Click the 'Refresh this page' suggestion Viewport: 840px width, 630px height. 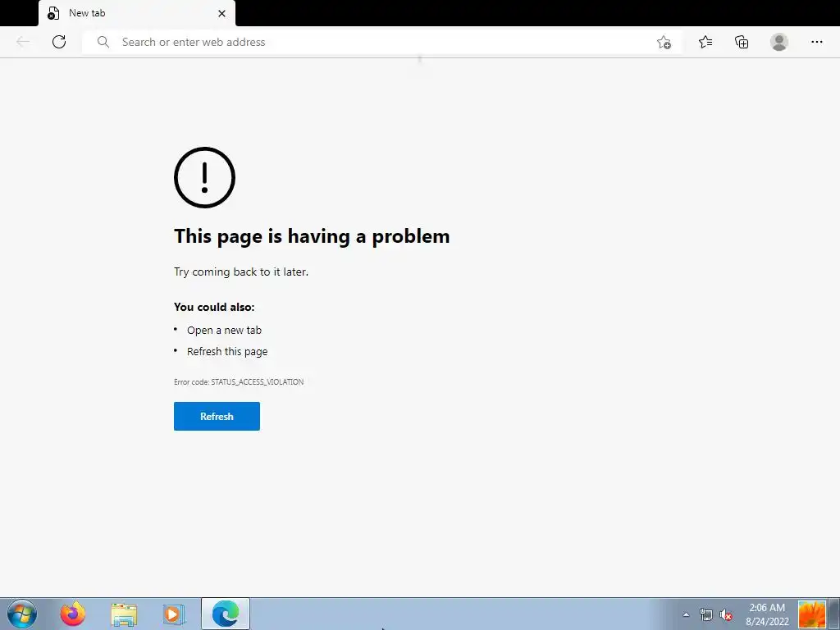[x=227, y=351]
